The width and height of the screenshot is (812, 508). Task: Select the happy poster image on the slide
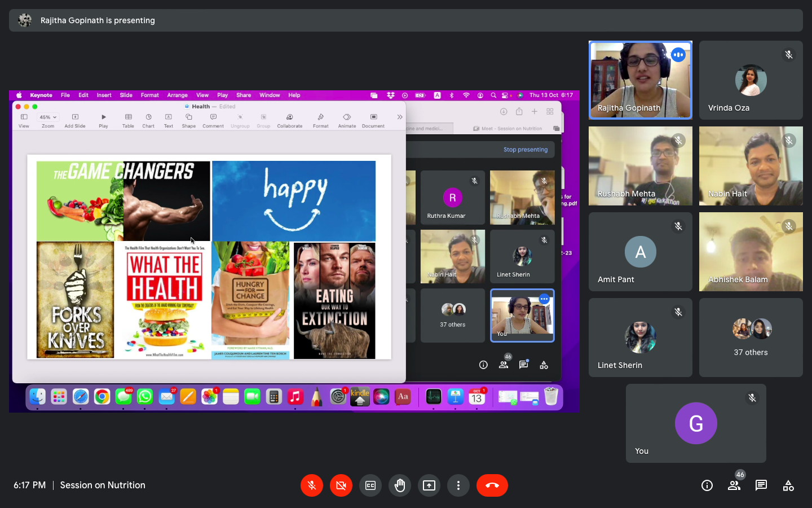click(x=294, y=201)
